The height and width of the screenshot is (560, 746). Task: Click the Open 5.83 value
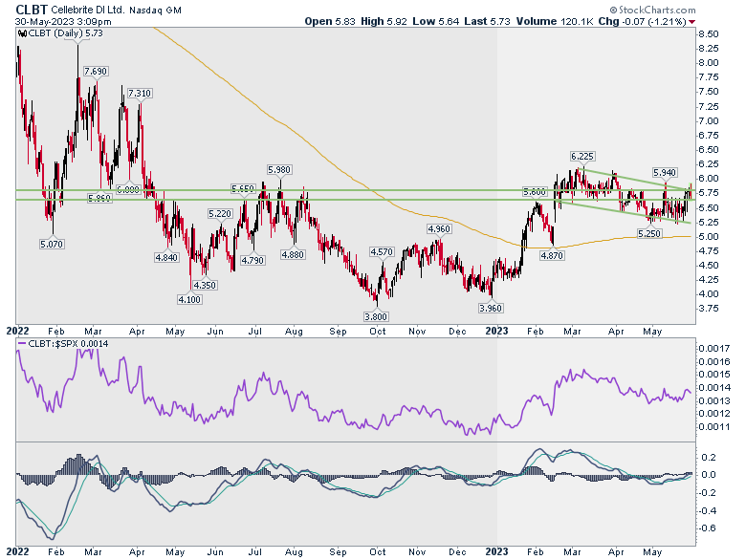tap(330, 21)
